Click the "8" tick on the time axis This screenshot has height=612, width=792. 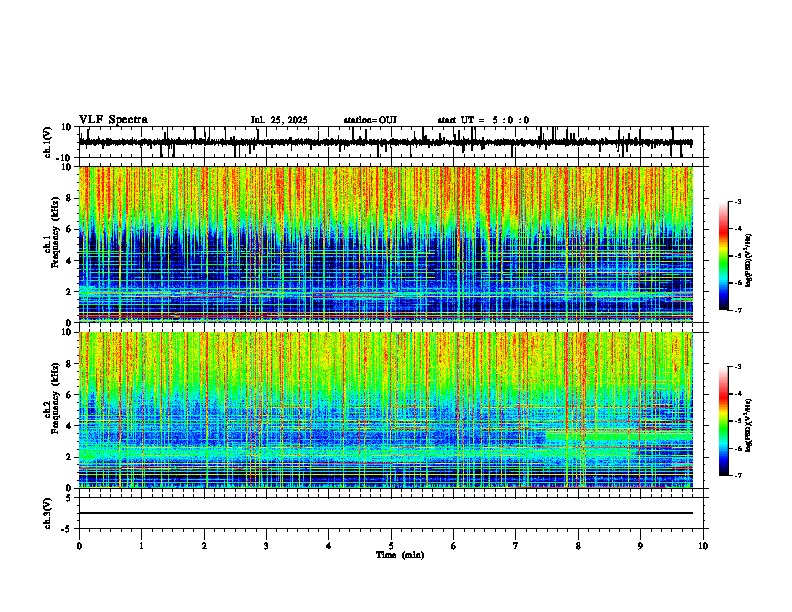point(578,546)
